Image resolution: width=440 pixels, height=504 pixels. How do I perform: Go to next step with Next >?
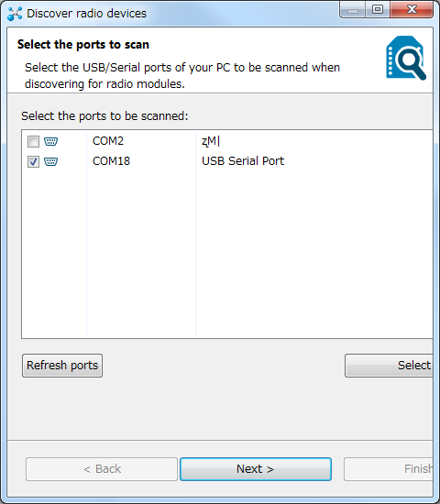[256, 469]
